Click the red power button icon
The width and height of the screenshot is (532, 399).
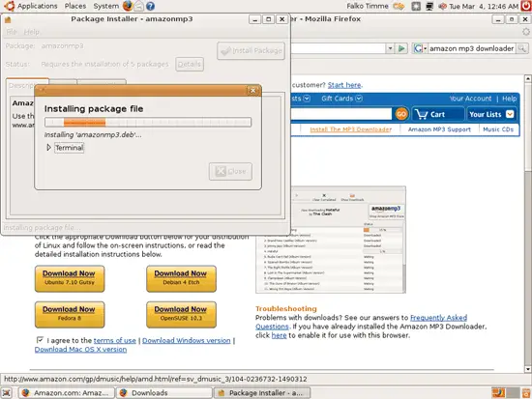pyautogui.click(x=526, y=6)
